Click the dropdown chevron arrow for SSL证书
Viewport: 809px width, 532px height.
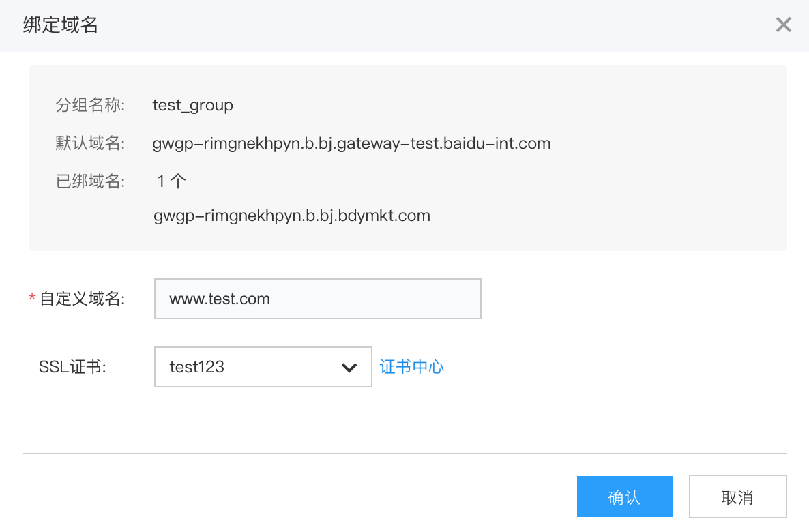[x=349, y=368]
